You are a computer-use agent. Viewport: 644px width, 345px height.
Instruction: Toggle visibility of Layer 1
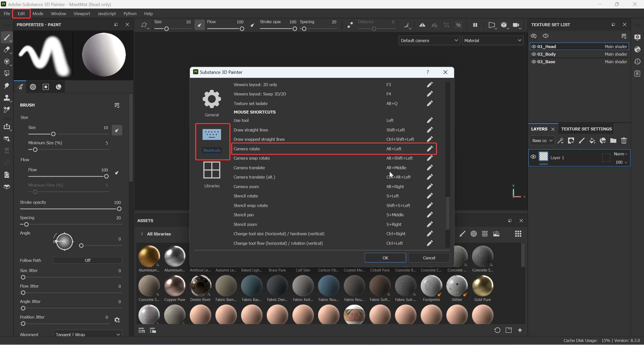click(x=533, y=157)
